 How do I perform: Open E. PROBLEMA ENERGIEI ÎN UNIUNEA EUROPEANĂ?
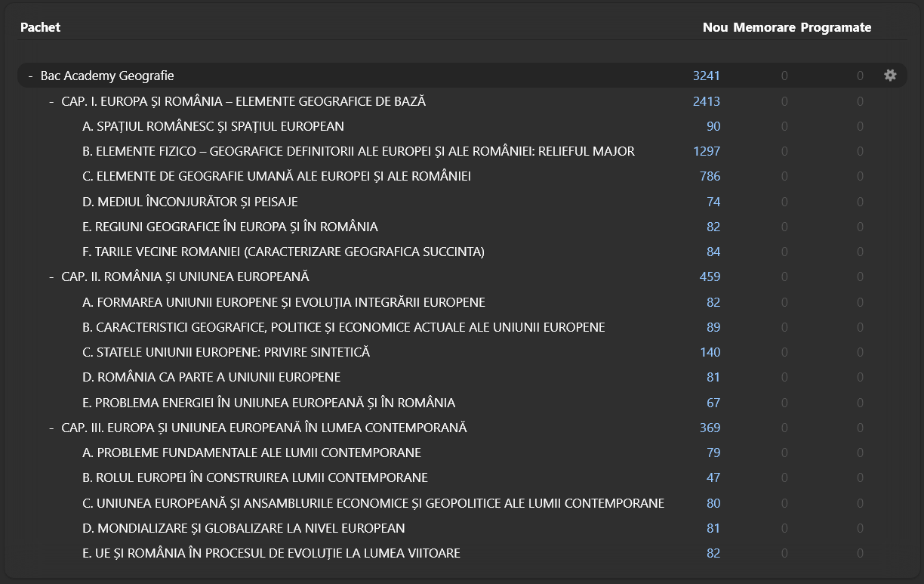pyautogui.click(x=268, y=403)
